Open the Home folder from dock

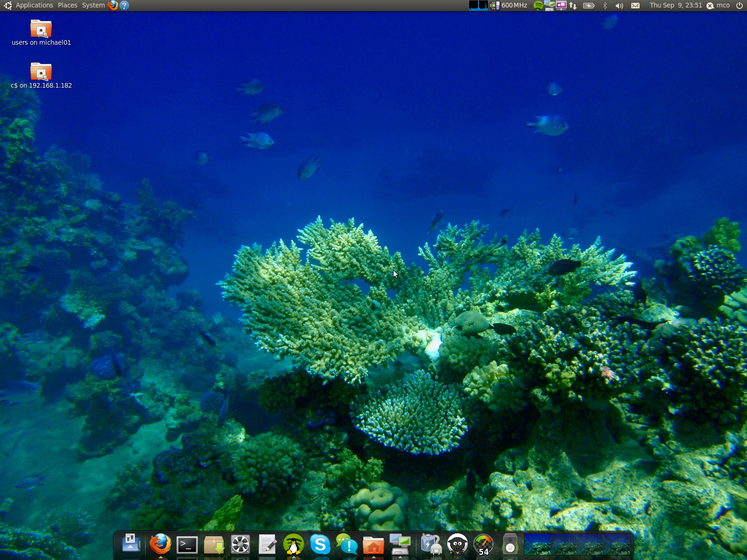tap(373, 545)
